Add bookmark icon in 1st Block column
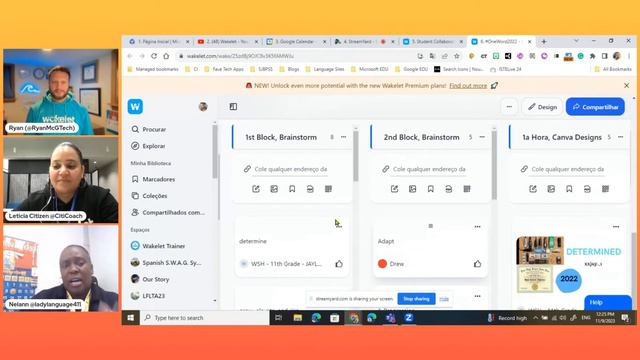This screenshot has width=640, height=360. 292,189
